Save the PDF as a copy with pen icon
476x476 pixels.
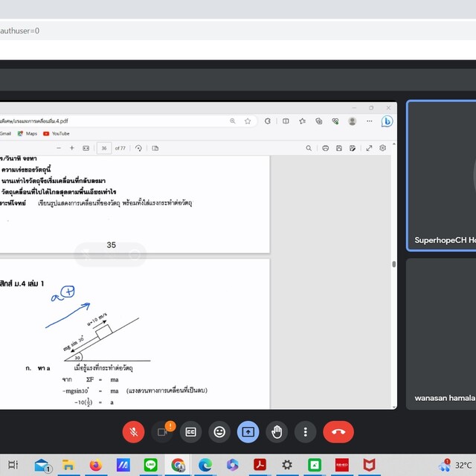coord(353,148)
